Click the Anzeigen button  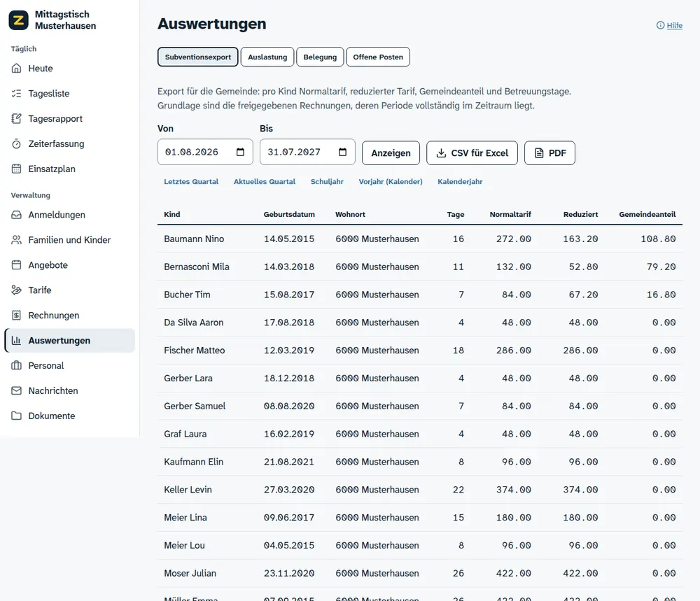[x=391, y=153]
